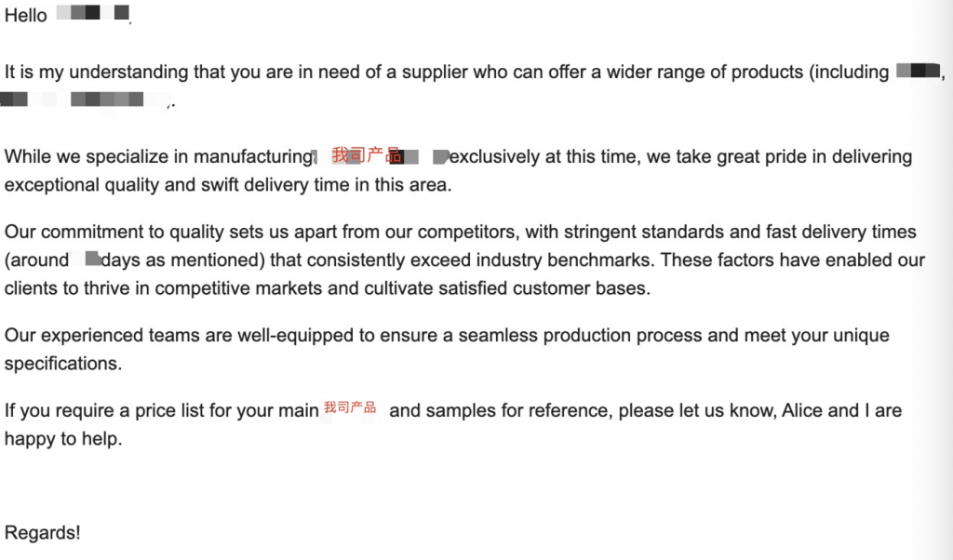Click the Regards! sign-off line
The image size is (953, 560).
point(43,533)
